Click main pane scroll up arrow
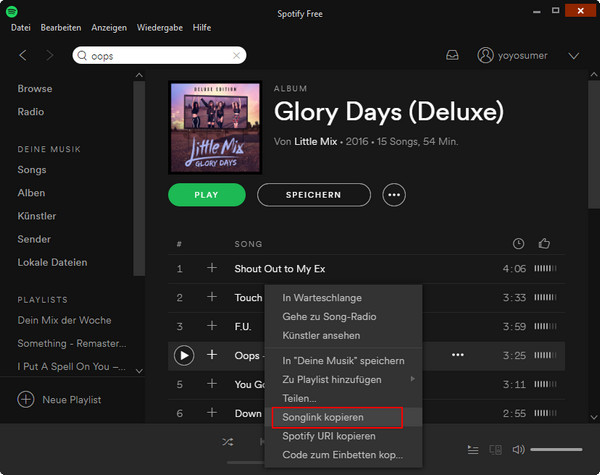This screenshot has width=600, height=475. pyautogui.click(x=593, y=75)
